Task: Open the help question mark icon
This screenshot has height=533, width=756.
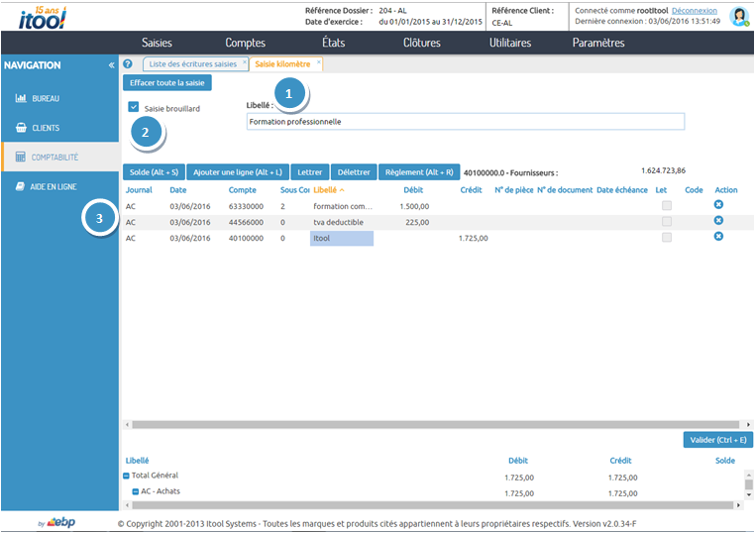Action: coord(128,64)
